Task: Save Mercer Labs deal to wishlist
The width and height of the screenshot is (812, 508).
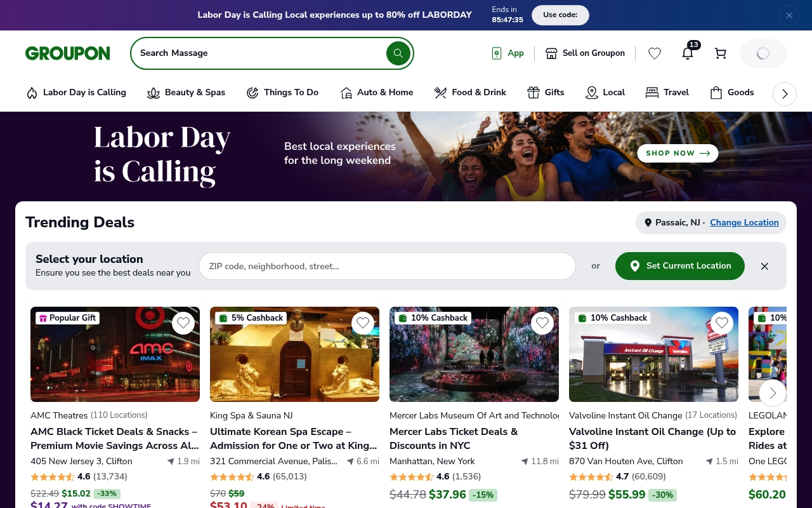Action: (x=542, y=323)
